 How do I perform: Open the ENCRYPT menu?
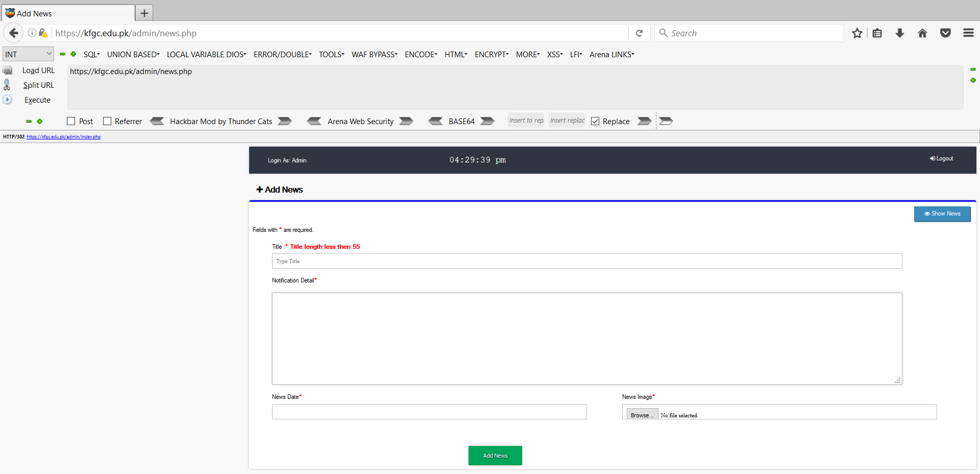tap(492, 54)
